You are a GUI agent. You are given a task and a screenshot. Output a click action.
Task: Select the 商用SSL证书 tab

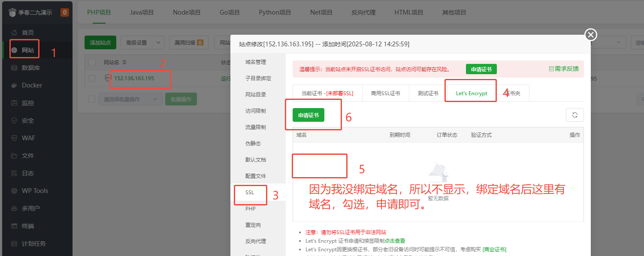385,93
